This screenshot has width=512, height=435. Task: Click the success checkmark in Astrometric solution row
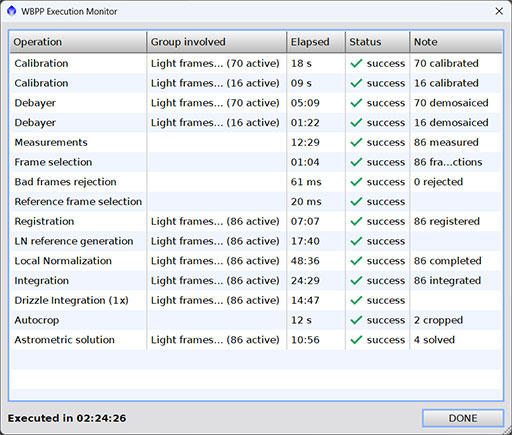(356, 340)
